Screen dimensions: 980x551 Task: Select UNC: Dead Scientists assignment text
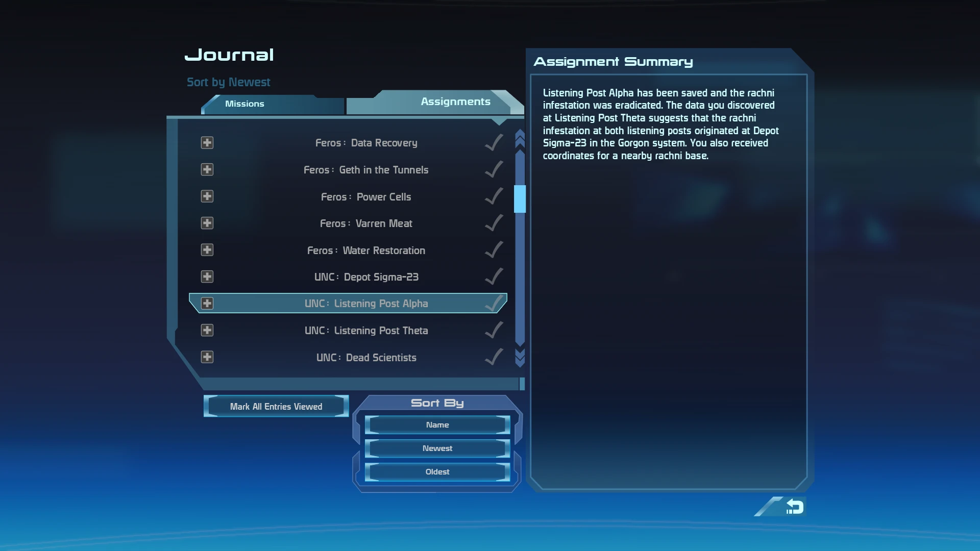click(366, 358)
